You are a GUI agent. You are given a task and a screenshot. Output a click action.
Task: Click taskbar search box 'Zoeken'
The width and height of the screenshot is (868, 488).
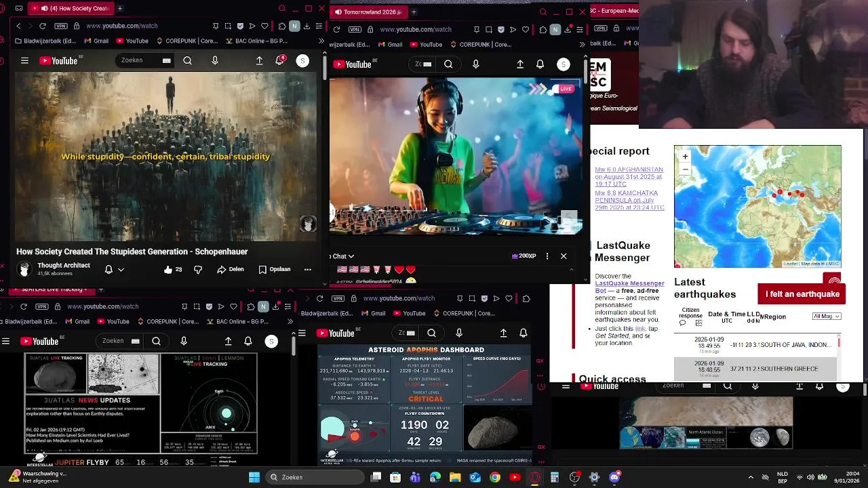click(x=313, y=477)
